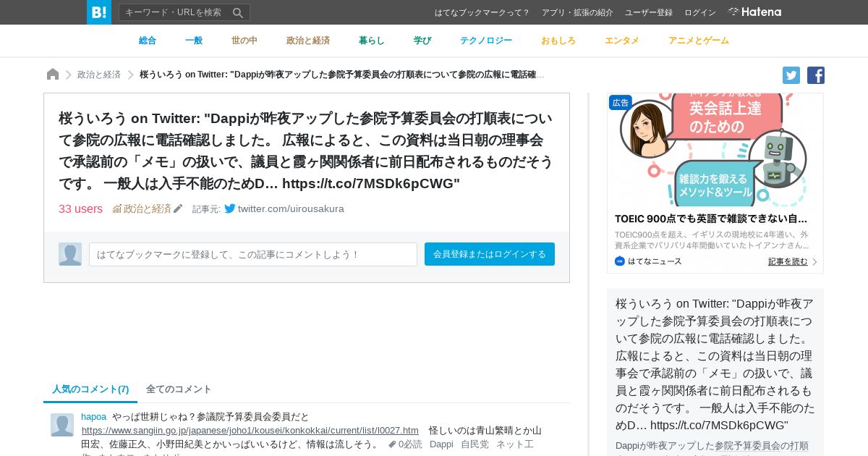Open sidebar article title text
This screenshot has height=456, width=868.
pos(715,364)
